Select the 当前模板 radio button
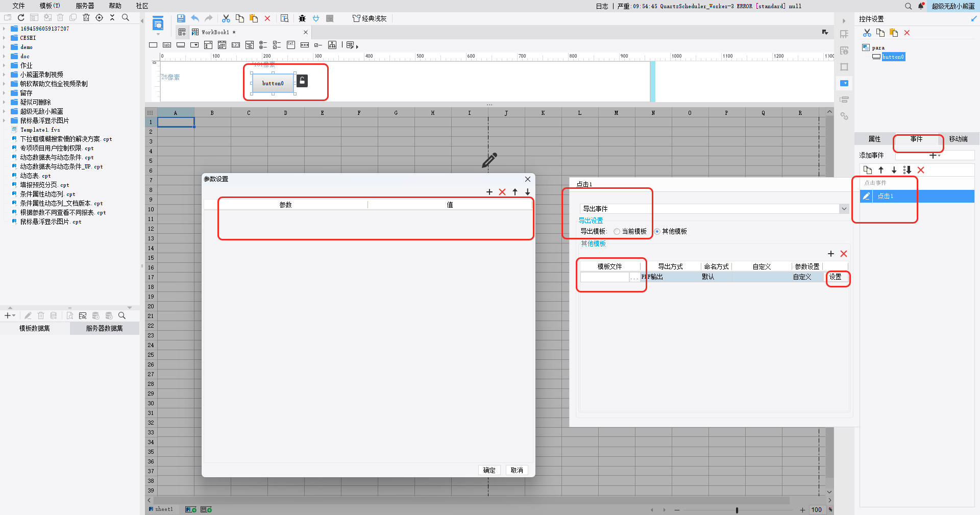This screenshot has height=515, width=980. pos(617,232)
